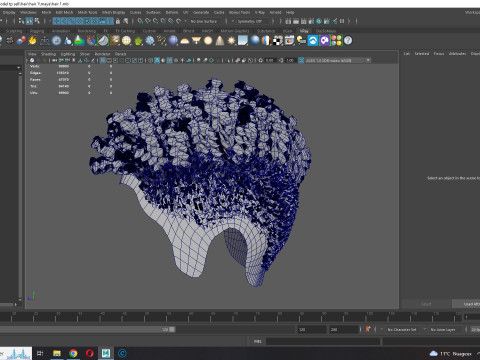Click the V-Ray dome light shelf icon
The height and width of the screenshot is (360, 480).
[184, 41]
